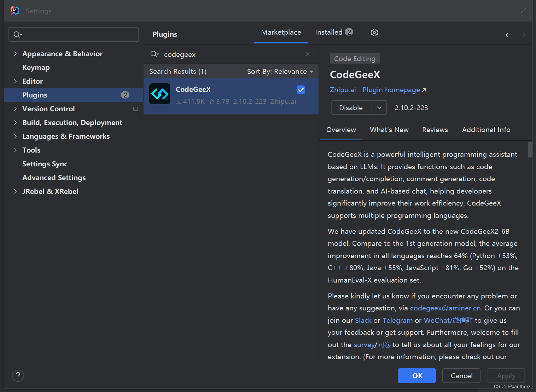536x392 pixels.
Task: Open the WeChat/微信群 link
Action: (448, 320)
